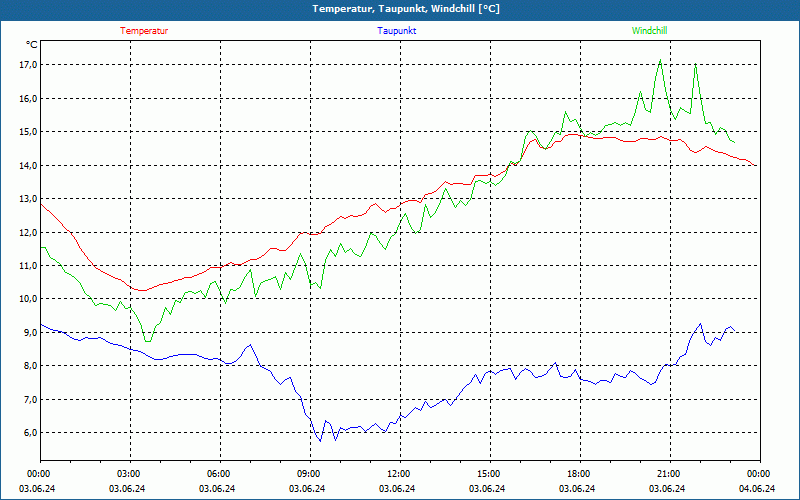Click the 15:00 time axis label
The image size is (800, 500).
(488, 474)
